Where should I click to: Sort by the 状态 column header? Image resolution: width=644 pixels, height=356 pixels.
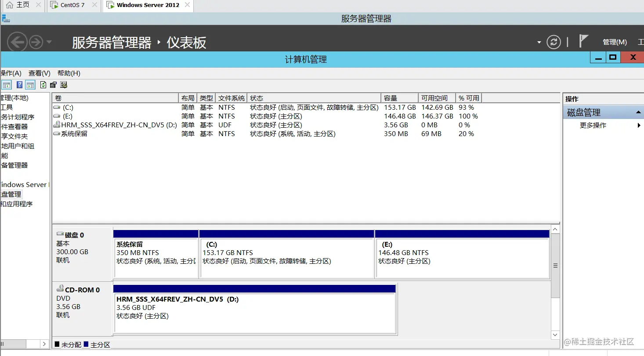pos(315,98)
